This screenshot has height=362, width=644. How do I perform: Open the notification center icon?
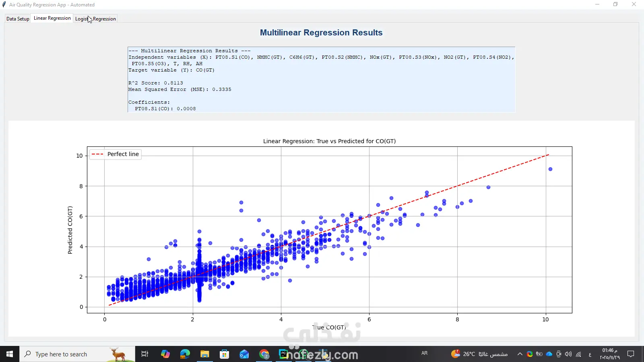[x=631, y=354]
